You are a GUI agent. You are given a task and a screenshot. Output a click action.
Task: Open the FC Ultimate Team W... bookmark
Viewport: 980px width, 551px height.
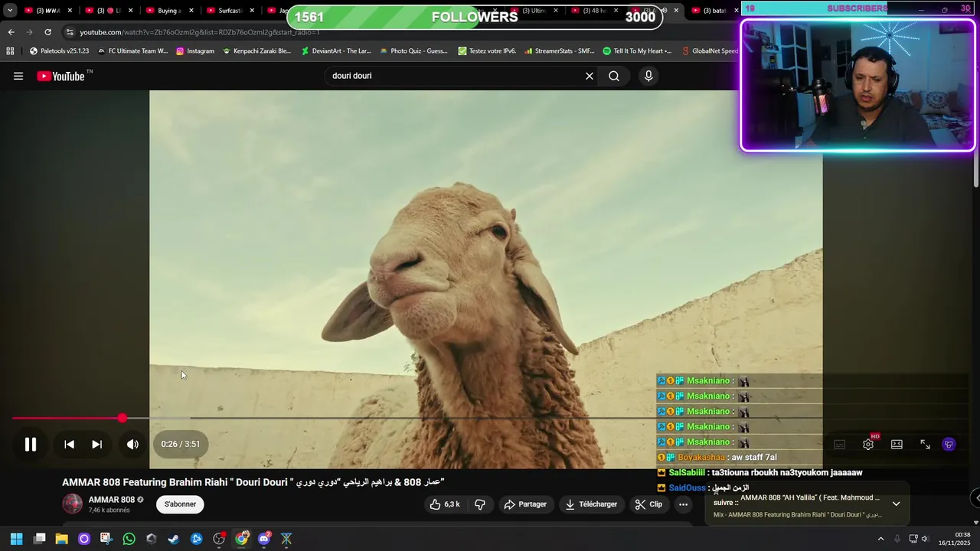[132, 51]
